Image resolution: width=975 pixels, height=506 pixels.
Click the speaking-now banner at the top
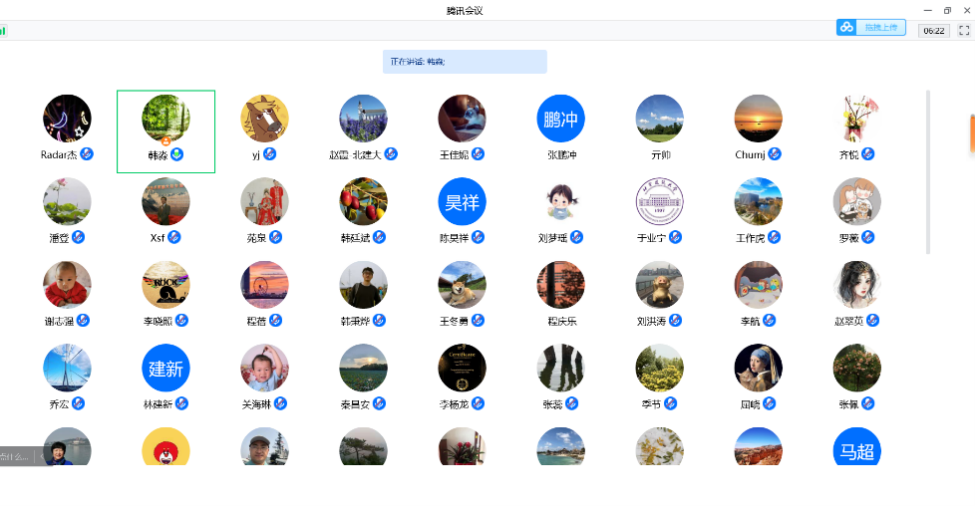pyautogui.click(x=464, y=62)
